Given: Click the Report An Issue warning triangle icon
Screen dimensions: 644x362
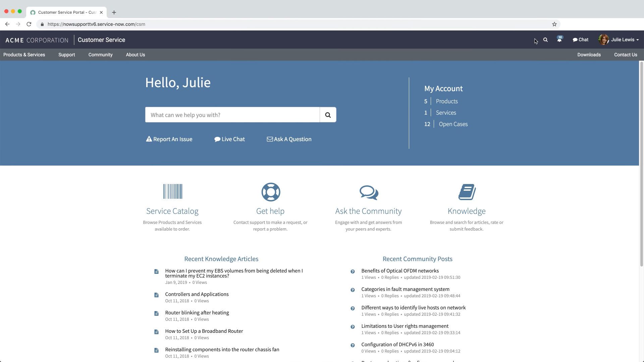Looking at the screenshot, I should point(149,139).
